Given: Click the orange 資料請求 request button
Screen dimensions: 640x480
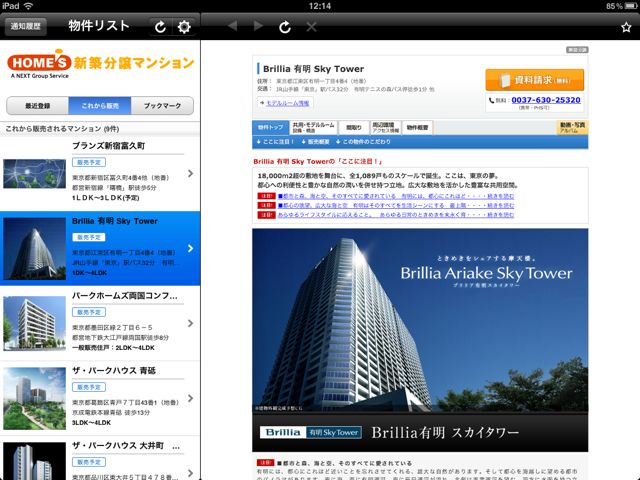Looking at the screenshot, I should (x=534, y=80).
